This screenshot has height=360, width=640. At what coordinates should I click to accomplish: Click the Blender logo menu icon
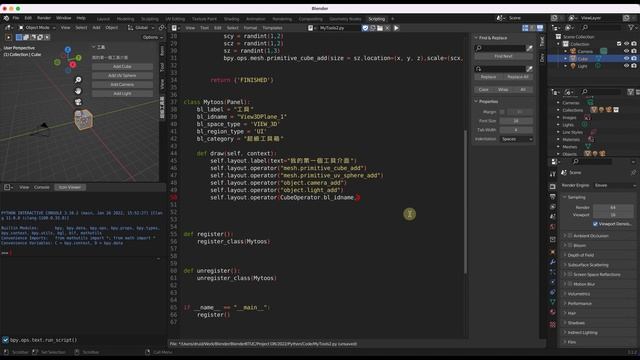(x=6, y=18)
